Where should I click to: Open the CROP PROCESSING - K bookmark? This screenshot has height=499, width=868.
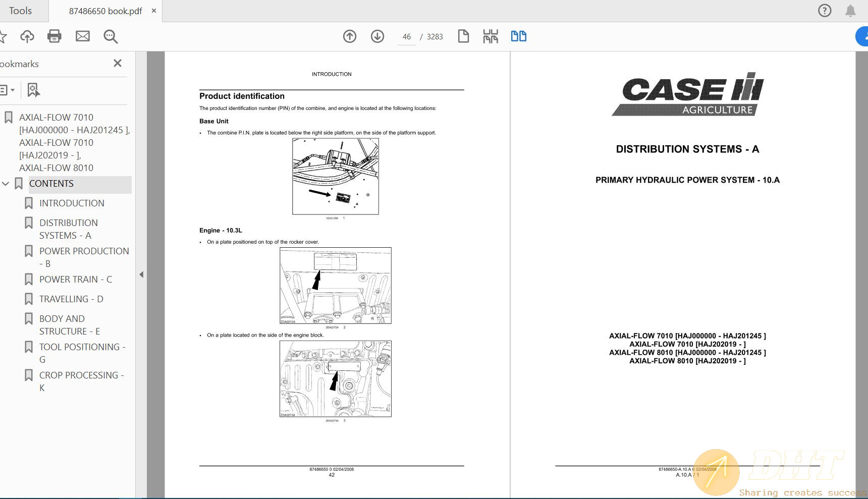[x=81, y=381]
